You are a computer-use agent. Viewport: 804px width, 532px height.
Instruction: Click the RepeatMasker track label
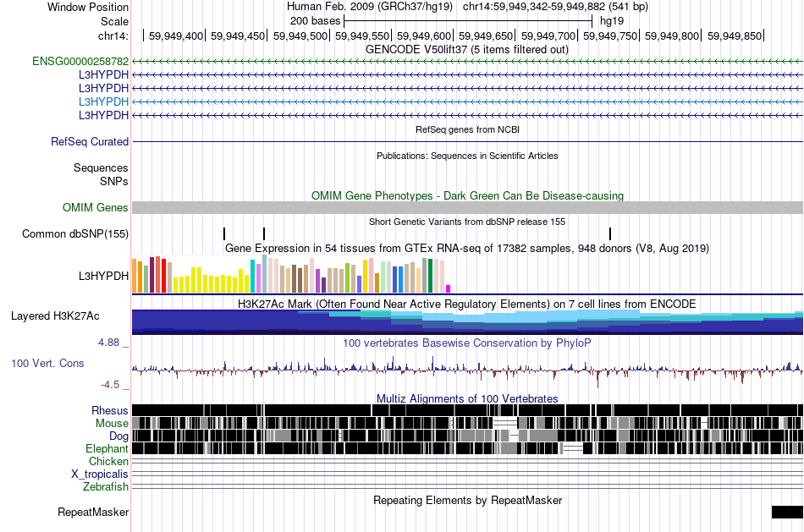[93, 512]
